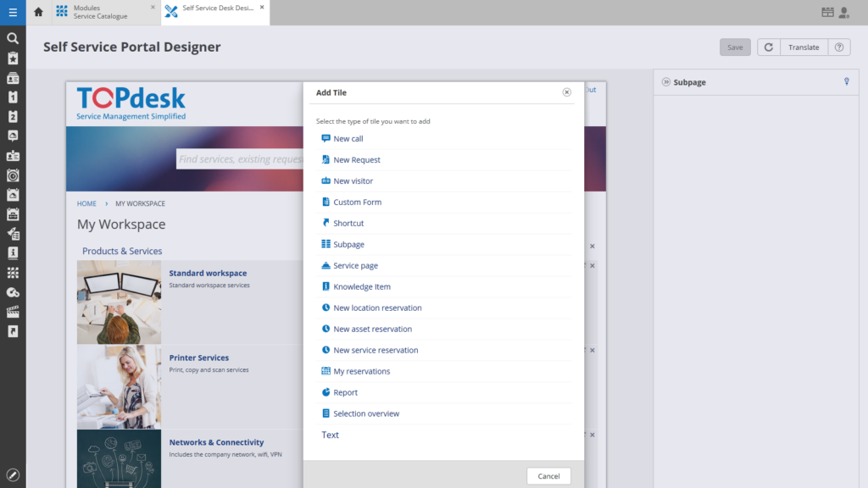Open the help question mark icon
The width and height of the screenshot is (868, 488).
[838, 47]
